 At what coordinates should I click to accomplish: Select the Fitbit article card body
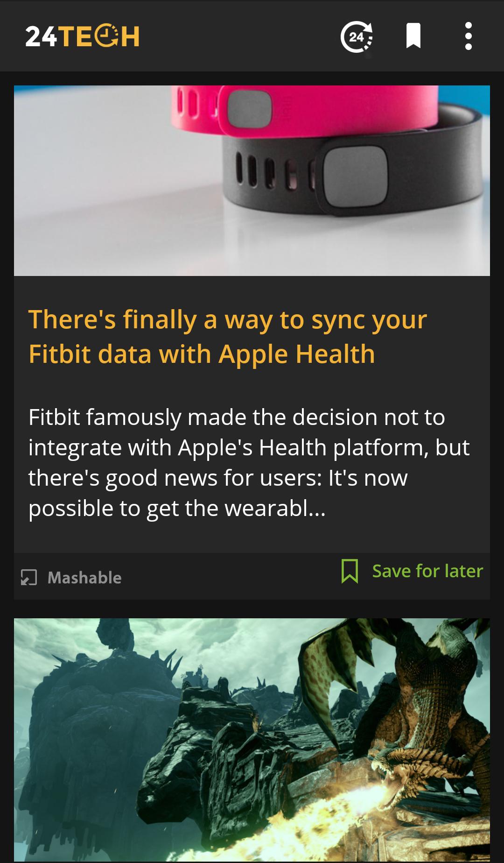click(252, 414)
